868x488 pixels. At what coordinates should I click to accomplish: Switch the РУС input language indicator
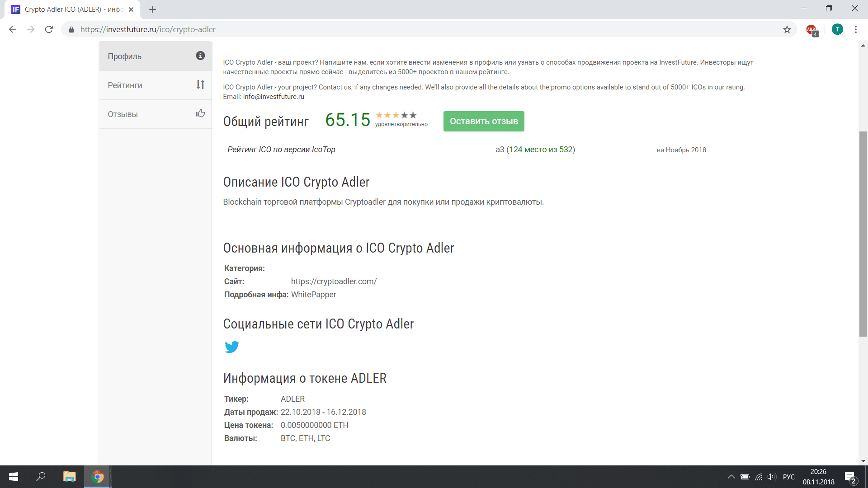(788, 477)
